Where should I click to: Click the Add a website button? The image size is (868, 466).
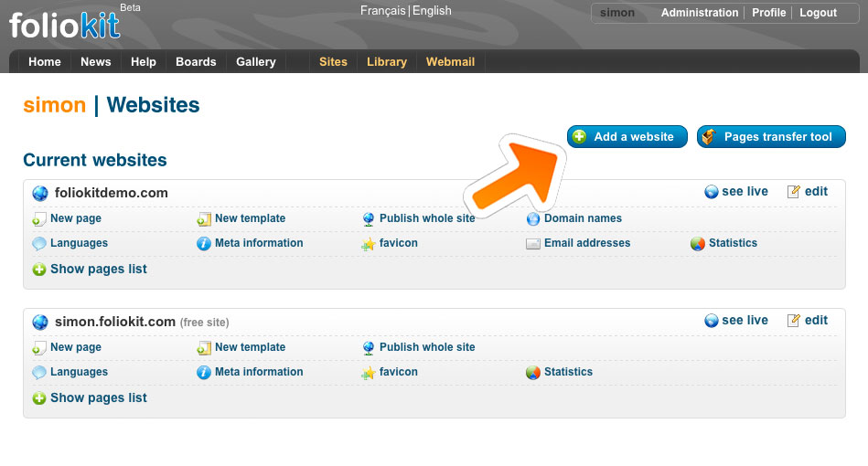pos(627,136)
